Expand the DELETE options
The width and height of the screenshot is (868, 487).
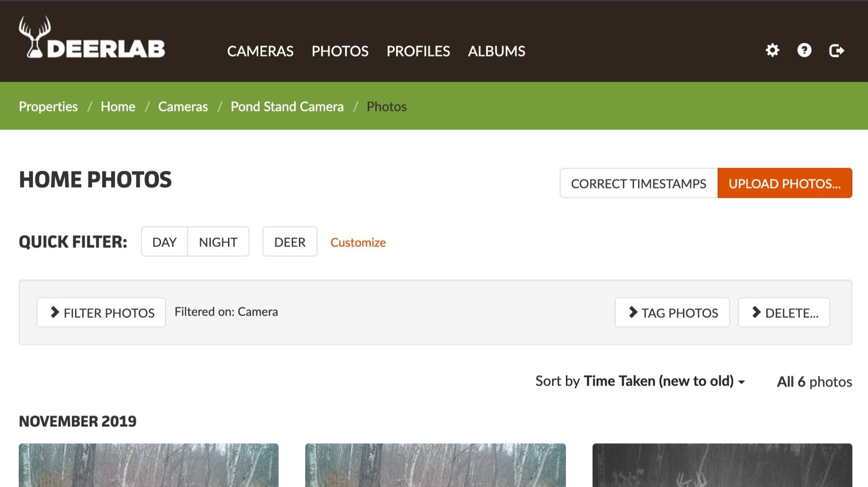784,313
